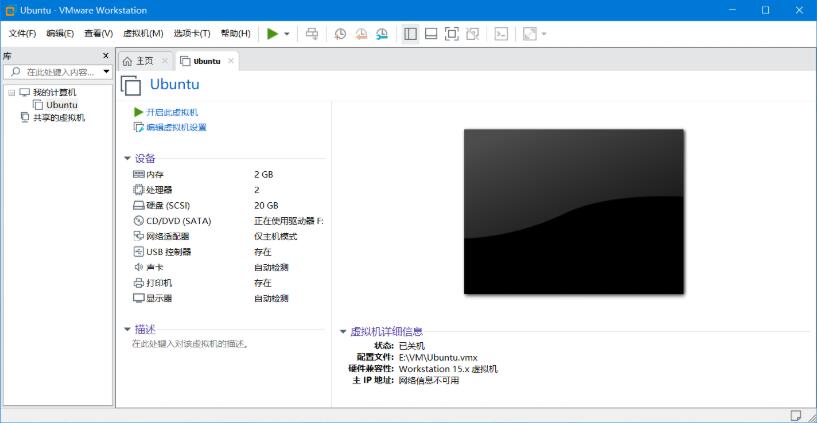Click the monitor icon beside 显示器
This screenshot has height=423, width=817.
[x=139, y=298]
